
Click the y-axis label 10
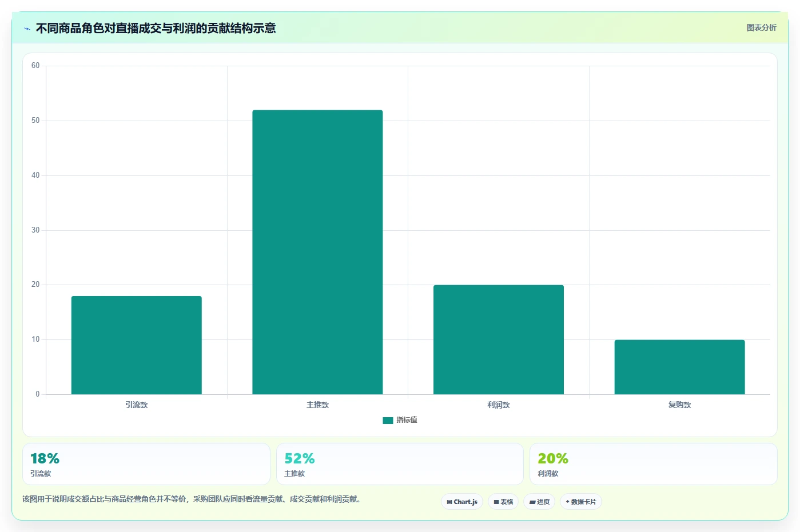(x=35, y=339)
